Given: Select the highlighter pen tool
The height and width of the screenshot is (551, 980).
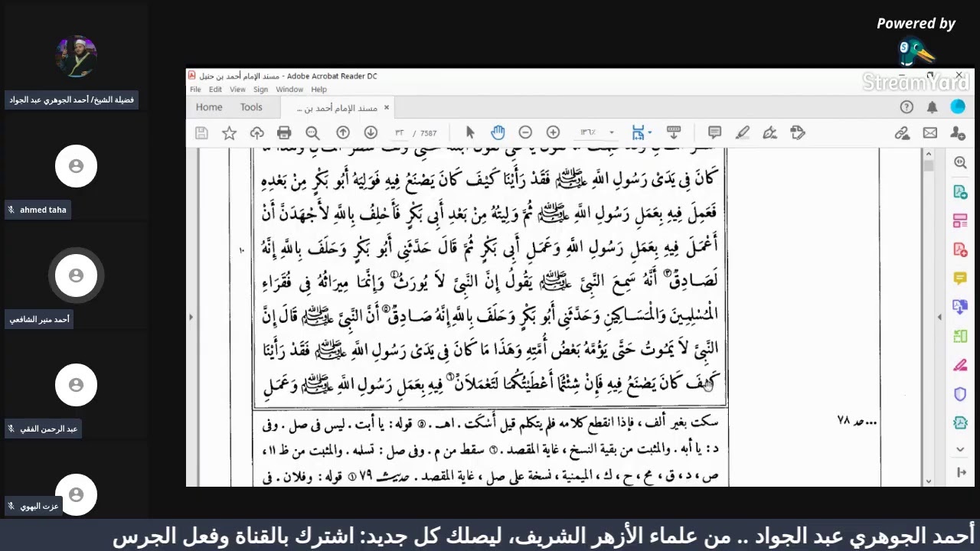Looking at the screenshot, I should 742,132.
